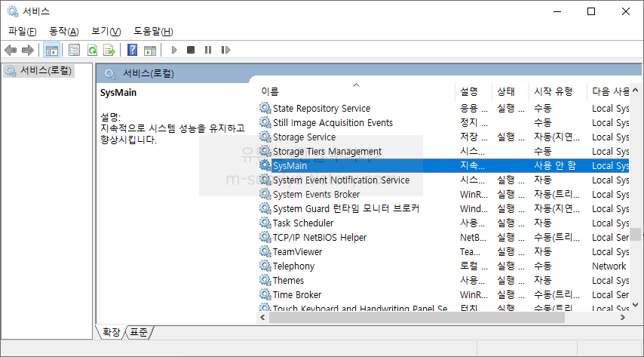
Task: Click gear icon beside TCP/IP NetBIOS Helper
Action: coord(265,237)
